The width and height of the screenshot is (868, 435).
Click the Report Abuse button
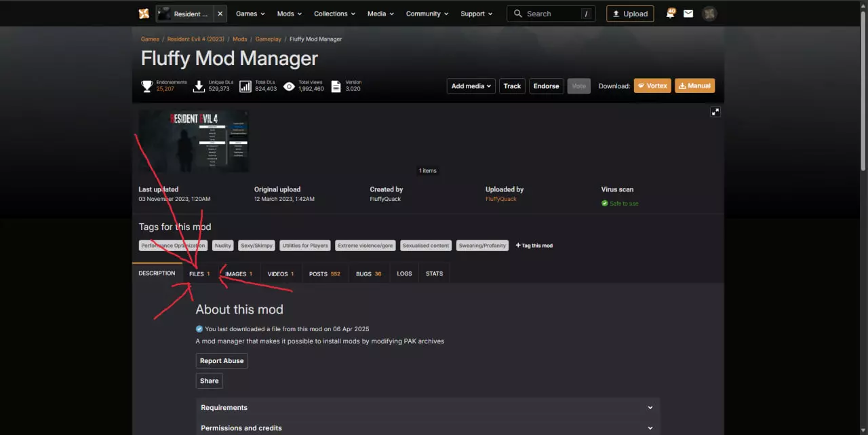(x=222, y=361)
